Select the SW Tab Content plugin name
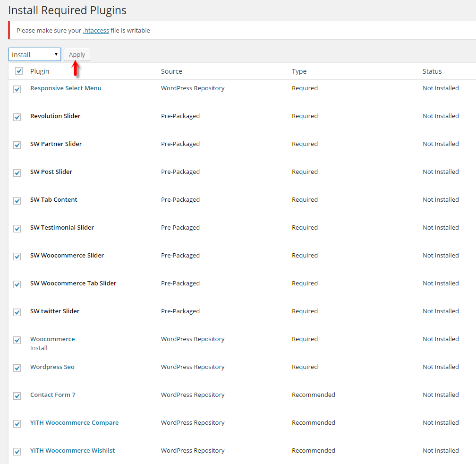The image size is (476, 464). [x=54, y=200]
